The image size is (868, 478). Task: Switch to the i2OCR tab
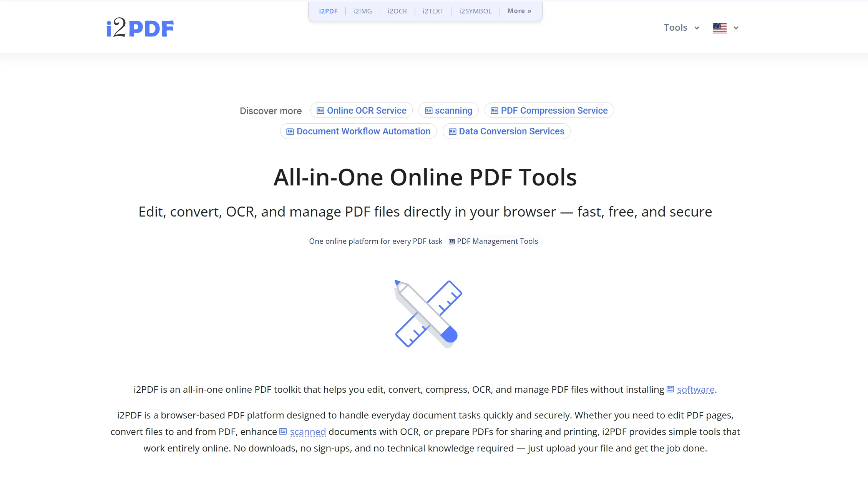click(397, 11)
